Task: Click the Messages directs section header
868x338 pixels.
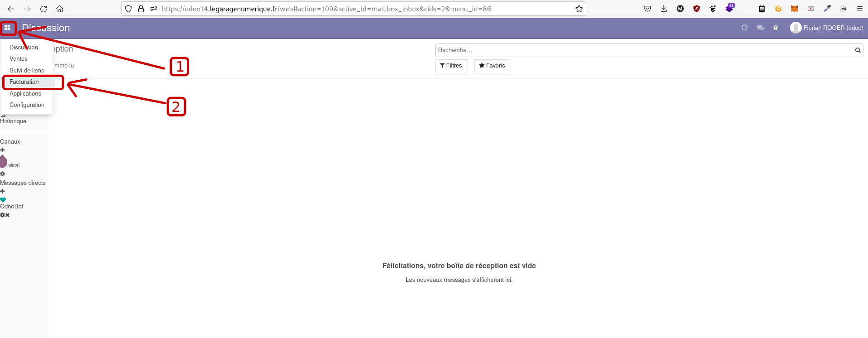Action: 23,183
